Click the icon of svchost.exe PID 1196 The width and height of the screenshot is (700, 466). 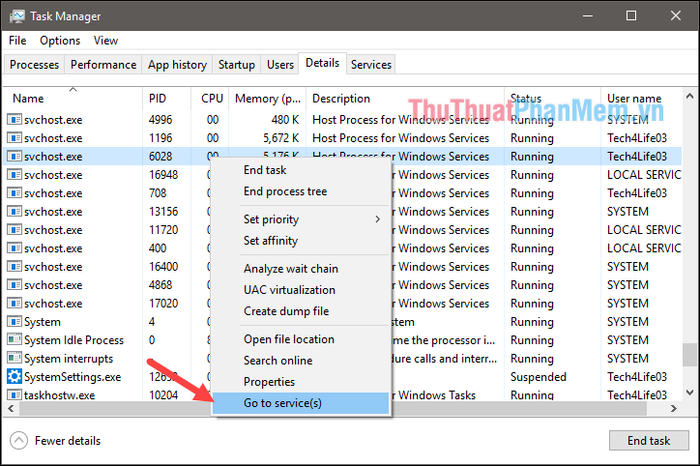14,138
